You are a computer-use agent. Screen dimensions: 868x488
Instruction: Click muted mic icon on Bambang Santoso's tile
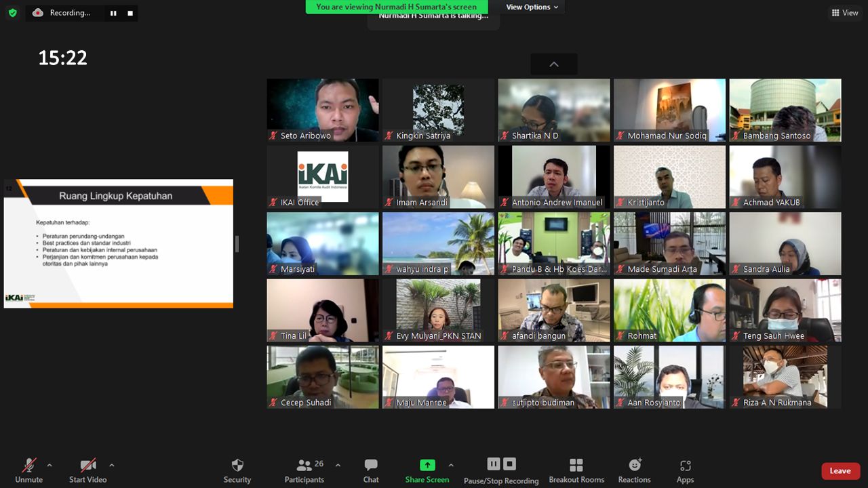click(736, 136)
